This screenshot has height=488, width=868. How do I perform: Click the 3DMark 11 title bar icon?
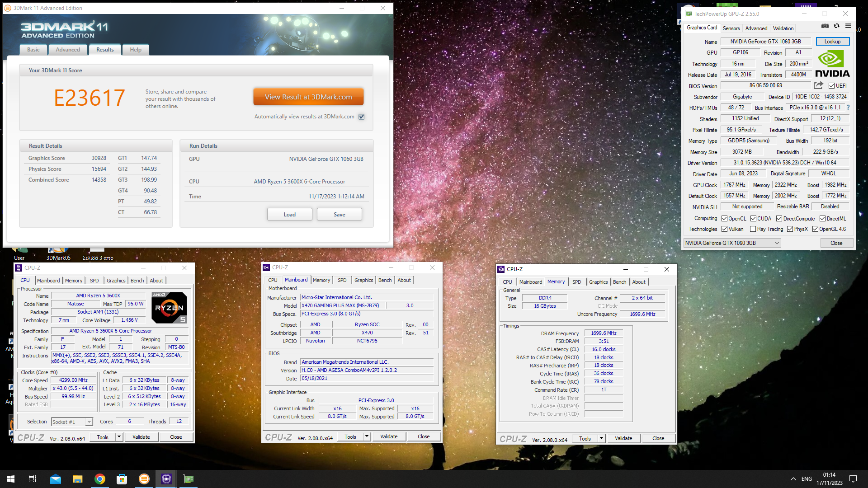click(8, 8)
